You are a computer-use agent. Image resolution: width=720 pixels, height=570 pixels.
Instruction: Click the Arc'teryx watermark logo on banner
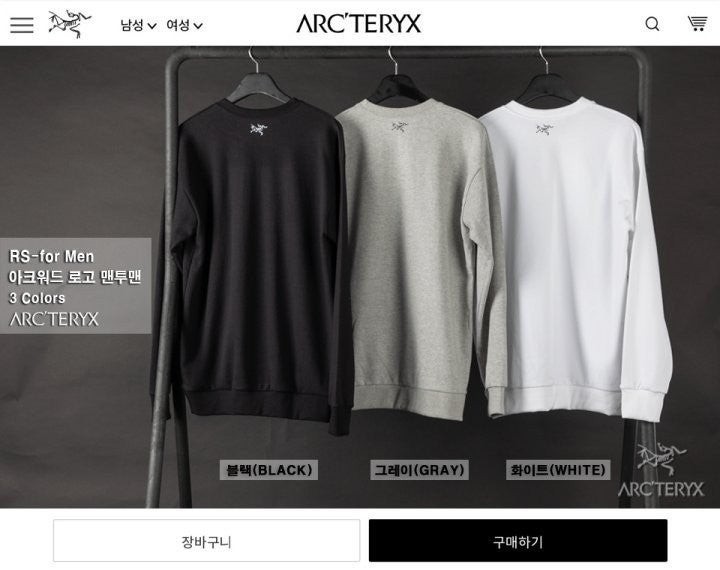point(660,470)
